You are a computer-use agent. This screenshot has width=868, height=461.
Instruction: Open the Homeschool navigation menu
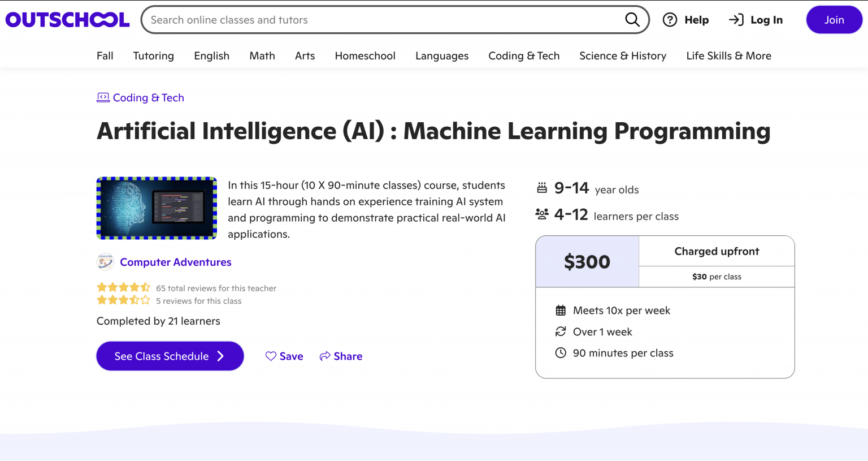click(364, 55)
